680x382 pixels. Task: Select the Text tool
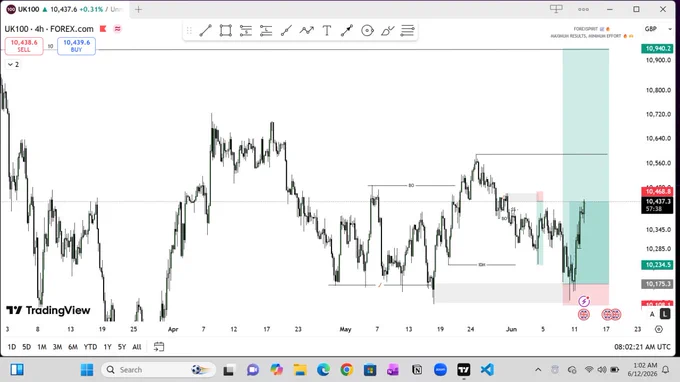click(327, 30)
